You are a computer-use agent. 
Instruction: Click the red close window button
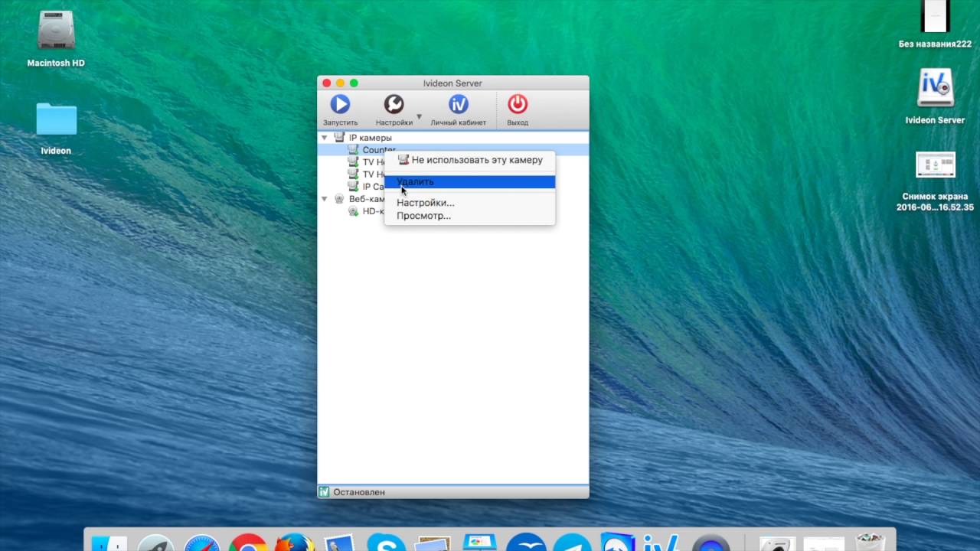pos(327,83)
